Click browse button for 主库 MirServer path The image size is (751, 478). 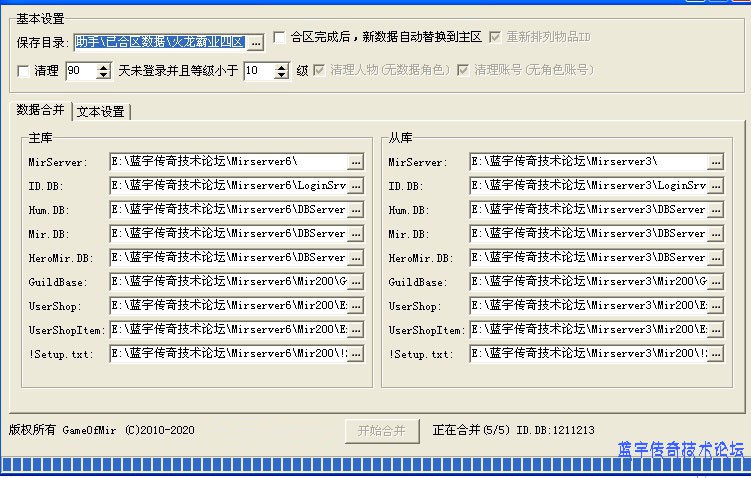(355, 162)
